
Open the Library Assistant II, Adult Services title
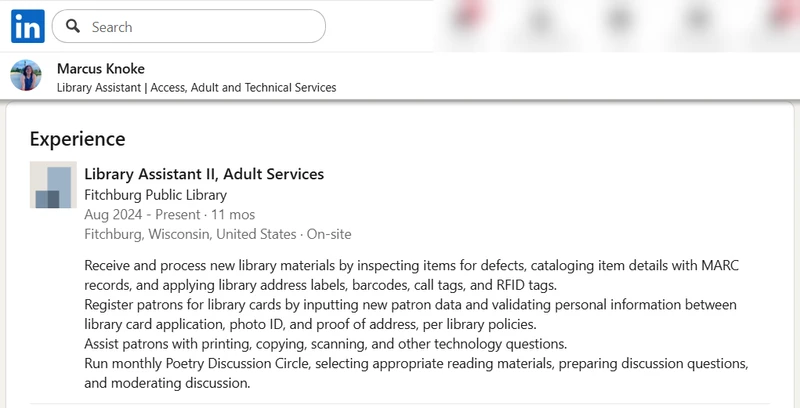(x=204, y=174)
